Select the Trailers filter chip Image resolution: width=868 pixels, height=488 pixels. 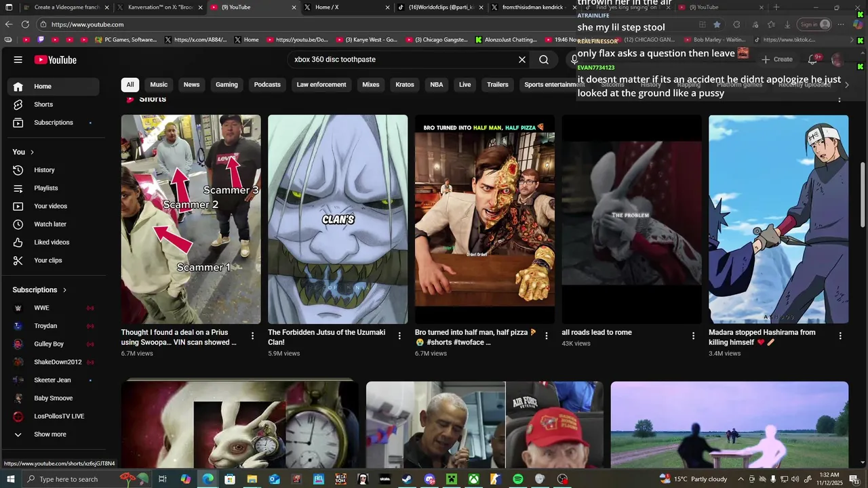pos(498,85)
